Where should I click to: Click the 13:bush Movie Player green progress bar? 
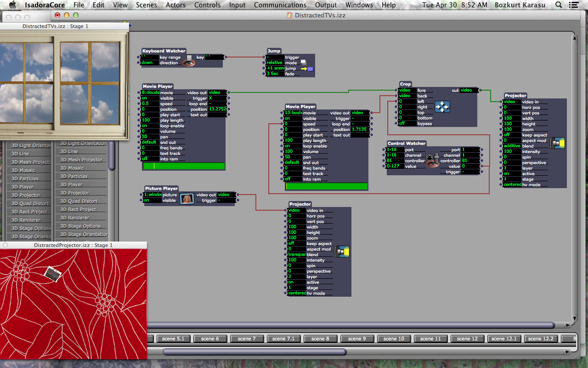[326, 186]
